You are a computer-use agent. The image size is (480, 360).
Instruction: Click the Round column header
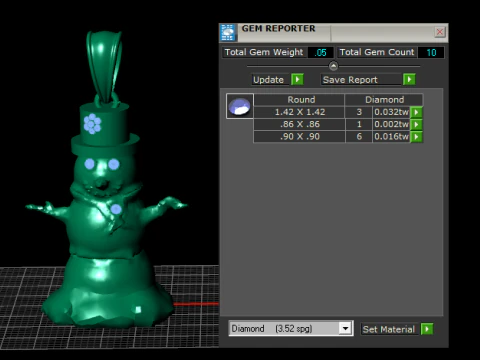299,100
